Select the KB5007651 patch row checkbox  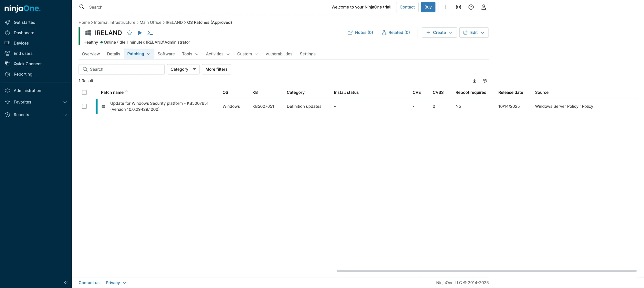pos(84,106)
